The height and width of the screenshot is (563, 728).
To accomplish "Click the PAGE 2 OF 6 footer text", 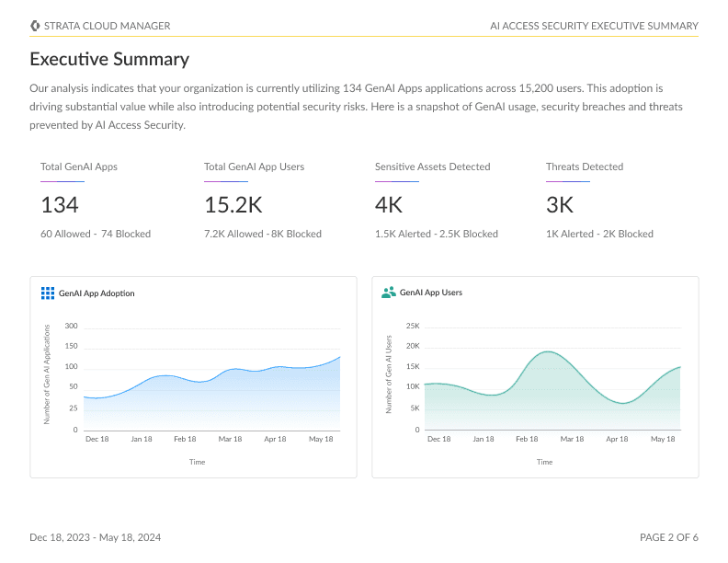I will [x=669, y=537].
